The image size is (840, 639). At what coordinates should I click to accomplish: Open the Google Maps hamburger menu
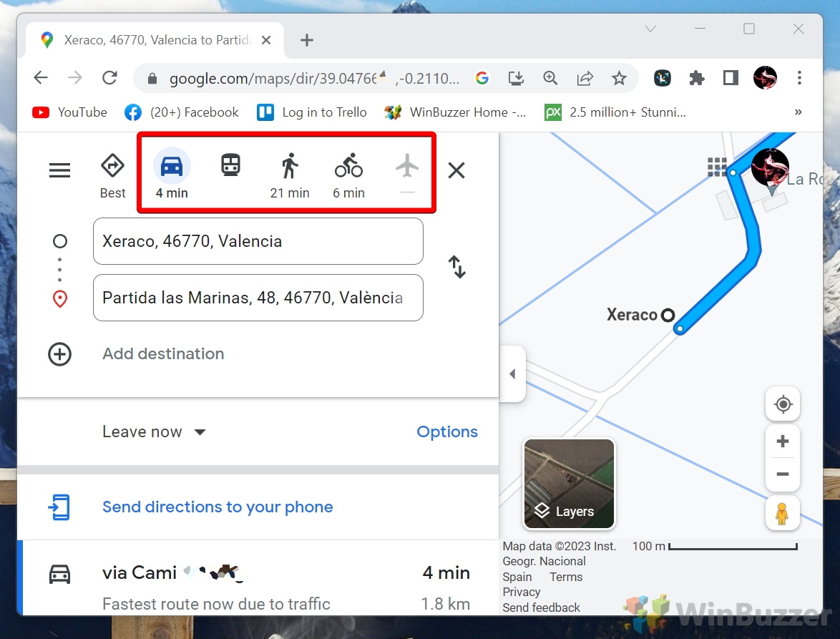click(59, 170)
